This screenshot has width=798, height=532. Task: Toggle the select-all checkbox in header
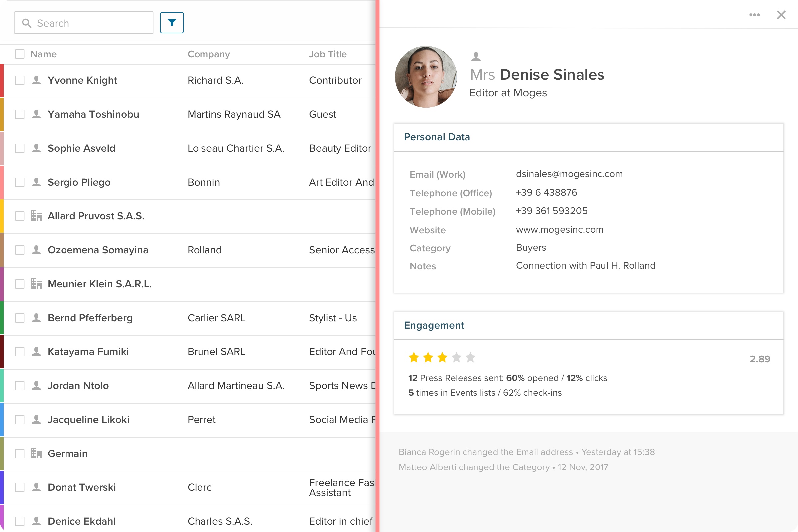click(x=20, y=54)
